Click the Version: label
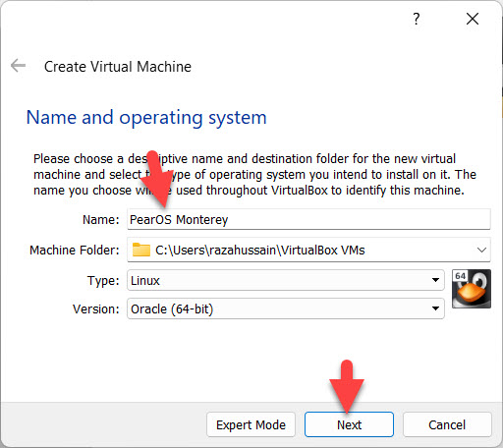 point(96,308)
